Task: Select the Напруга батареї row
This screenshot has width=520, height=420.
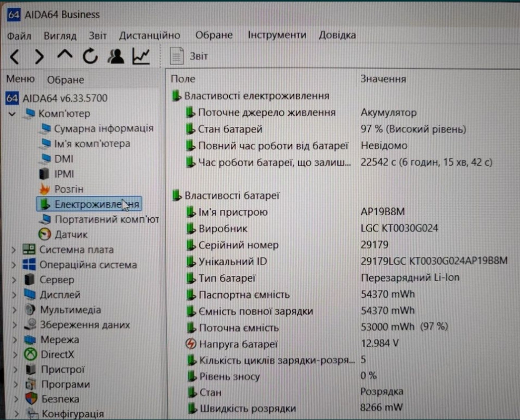Action: coord(238,344)
